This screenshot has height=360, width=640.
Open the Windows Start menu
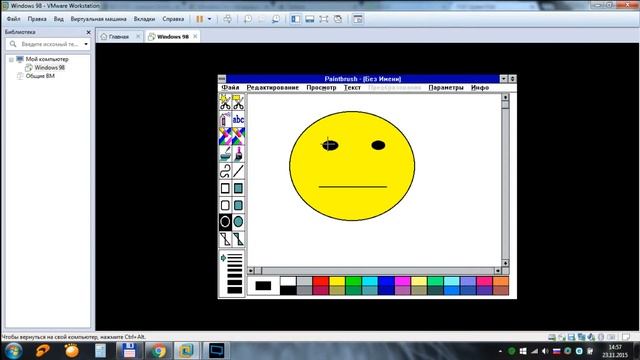tap(13, 351)
